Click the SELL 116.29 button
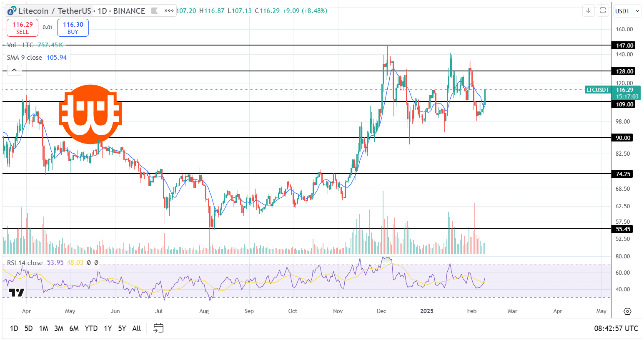This screenshot has width=644, height=341. [x=23, y=28]
